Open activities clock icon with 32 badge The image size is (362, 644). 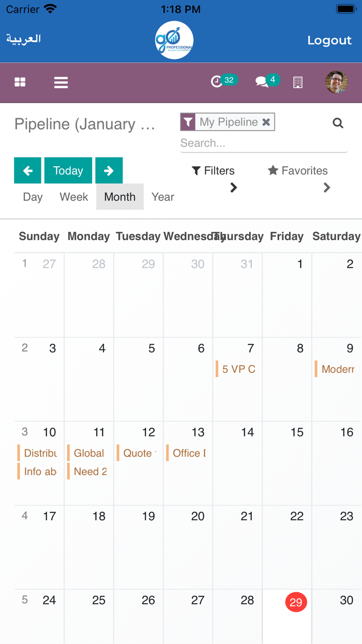coord(217,81)
